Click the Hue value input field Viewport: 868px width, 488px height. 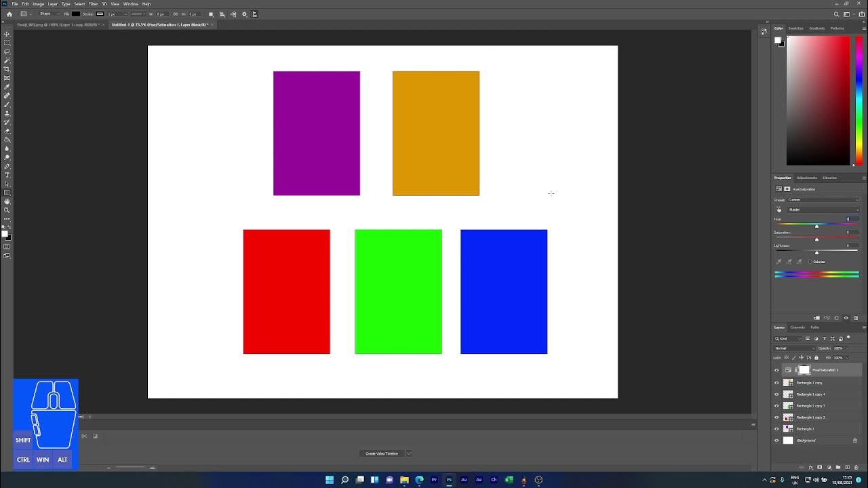[x=852, y=219]
